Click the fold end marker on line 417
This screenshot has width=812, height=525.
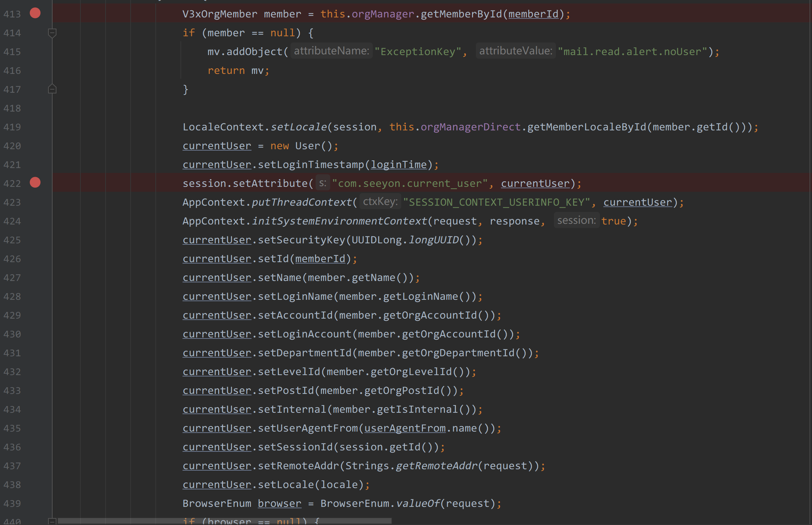tap(52, 90)
